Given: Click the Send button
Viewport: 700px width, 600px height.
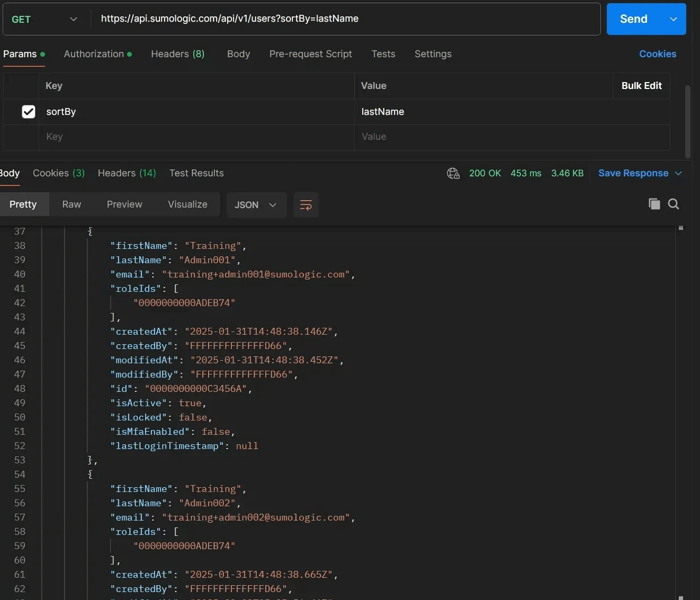Looking at the screenshot, I should pyautogui.click(x=633, y=19).
